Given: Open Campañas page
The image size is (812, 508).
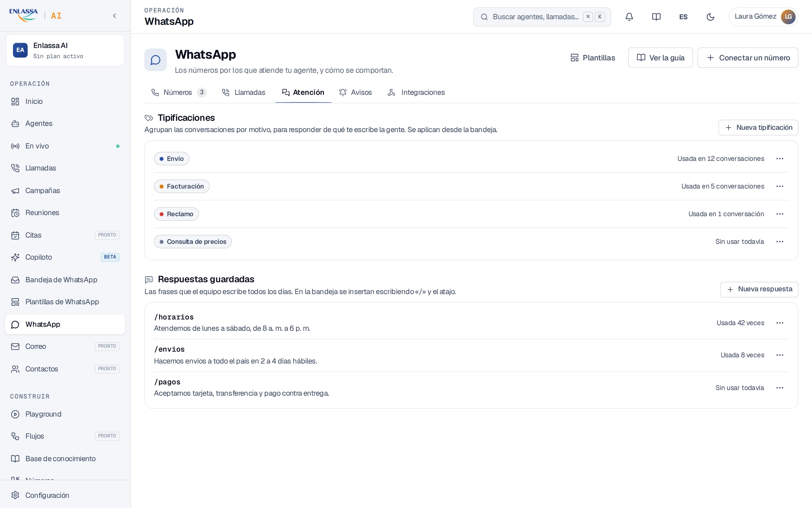Looking at the screenshot, I should 65,190.
